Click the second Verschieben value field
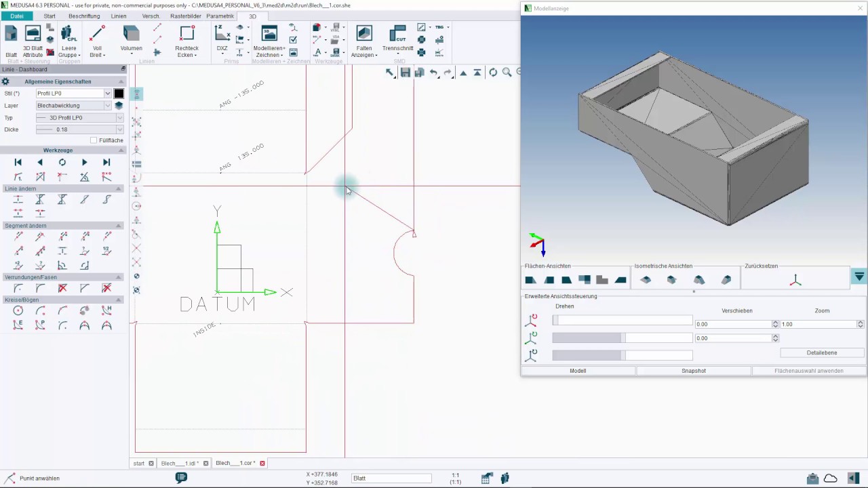The width and height of the screenshot is (868, 488). point(734,338)
